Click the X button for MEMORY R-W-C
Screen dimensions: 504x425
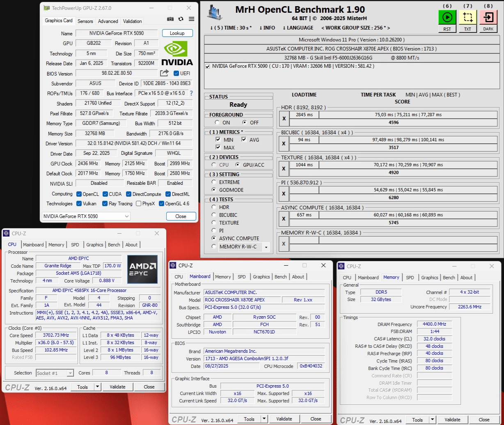[284, 244]
